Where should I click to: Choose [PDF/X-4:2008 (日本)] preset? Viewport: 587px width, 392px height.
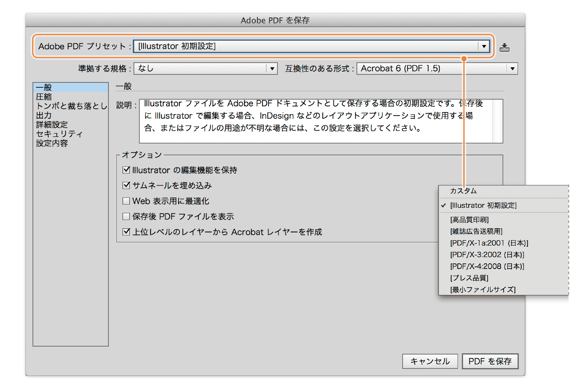pos(503,266)
